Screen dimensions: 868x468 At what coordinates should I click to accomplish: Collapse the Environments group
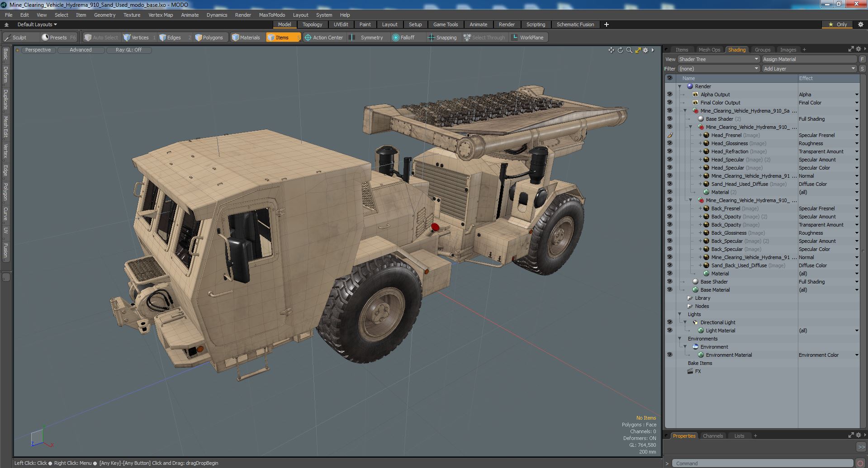pyautogui.click(x=679, y=339)
